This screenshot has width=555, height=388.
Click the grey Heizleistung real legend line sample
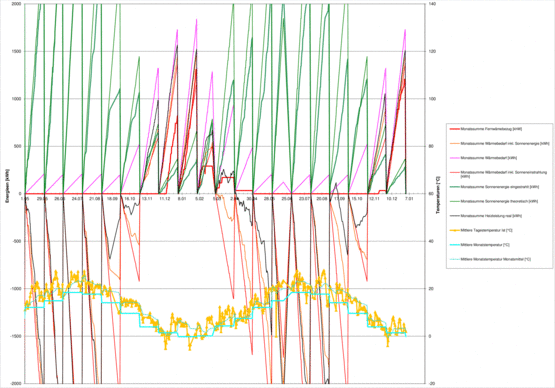point(454,216)
